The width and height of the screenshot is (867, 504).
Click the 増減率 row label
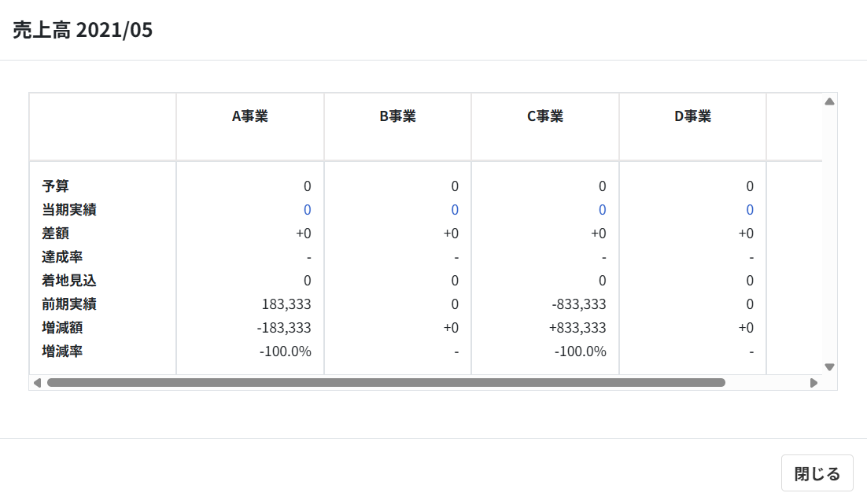click(x=62, y=351)
